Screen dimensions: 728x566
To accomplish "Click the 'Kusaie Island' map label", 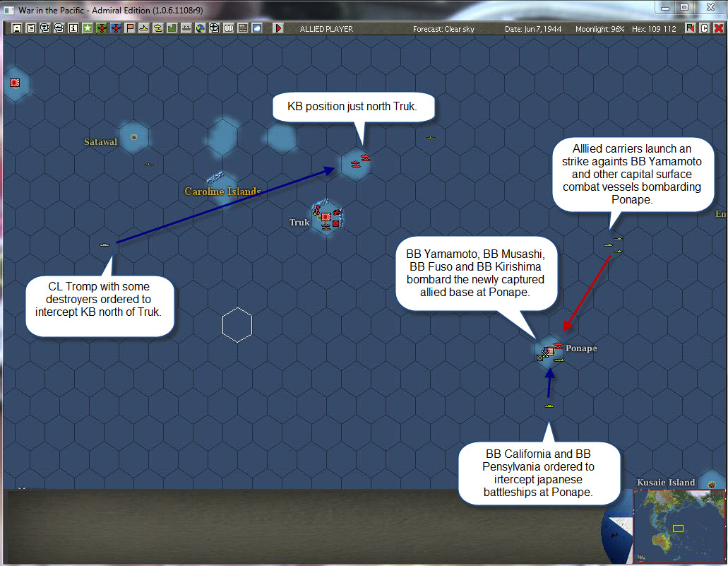I will [666, 483].
